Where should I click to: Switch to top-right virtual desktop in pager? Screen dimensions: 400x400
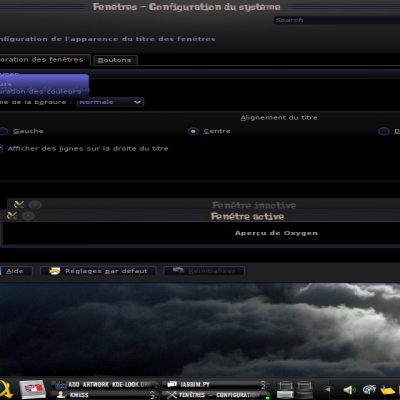(x=304, y=386)
